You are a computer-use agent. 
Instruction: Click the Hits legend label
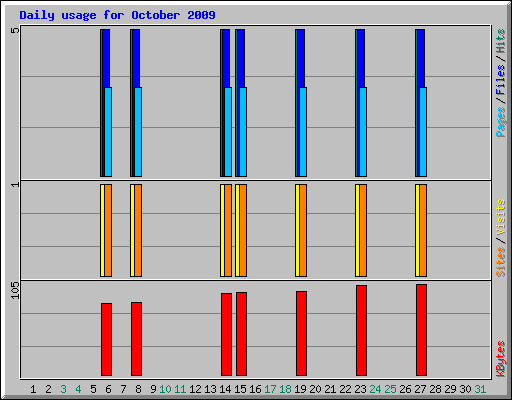click(501, 41)
